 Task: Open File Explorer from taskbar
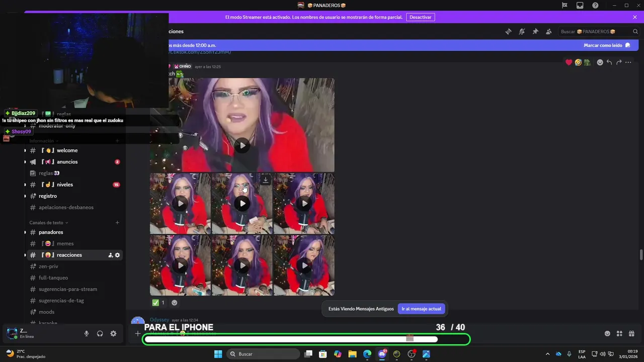pyautogui.click(x=352, y=354)
